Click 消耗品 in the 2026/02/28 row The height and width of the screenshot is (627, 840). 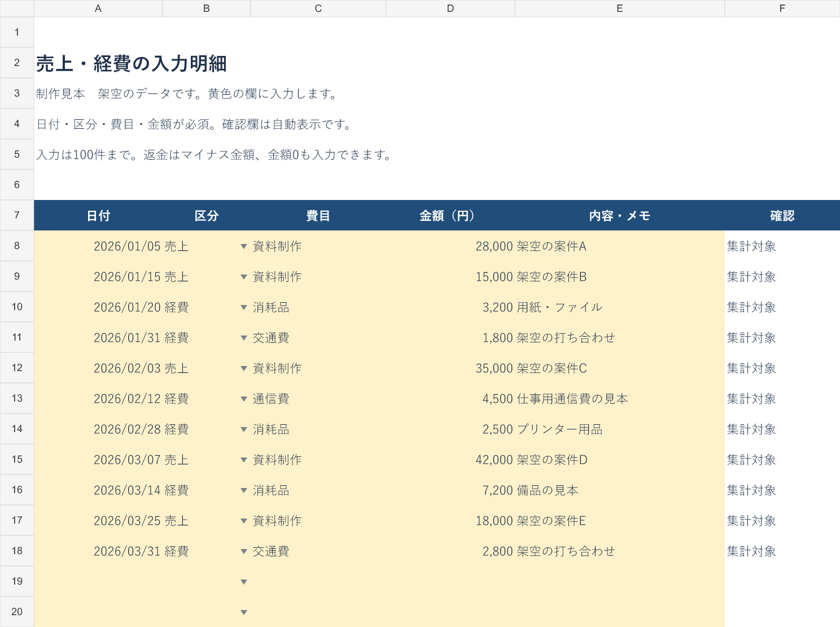[271, 429]
